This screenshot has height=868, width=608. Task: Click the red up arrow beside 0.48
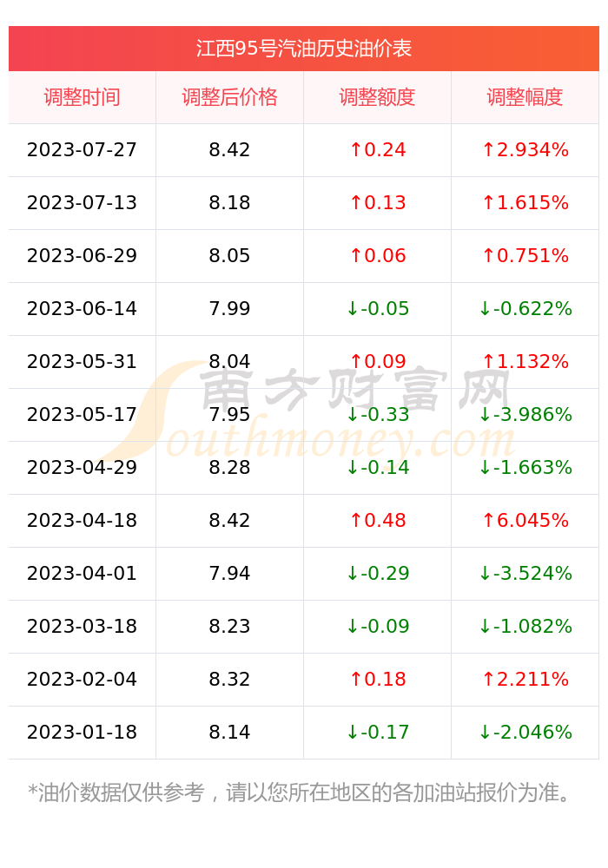(356, 520)
